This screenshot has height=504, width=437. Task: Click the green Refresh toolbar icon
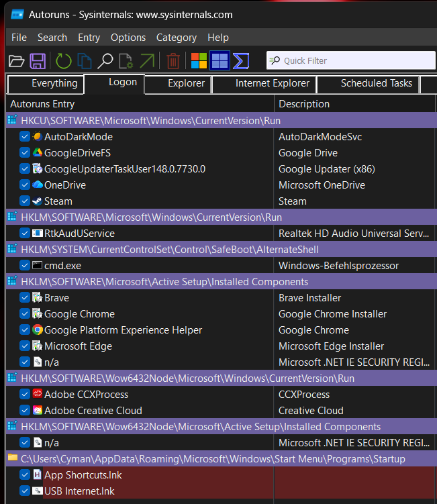pos(63,61)
